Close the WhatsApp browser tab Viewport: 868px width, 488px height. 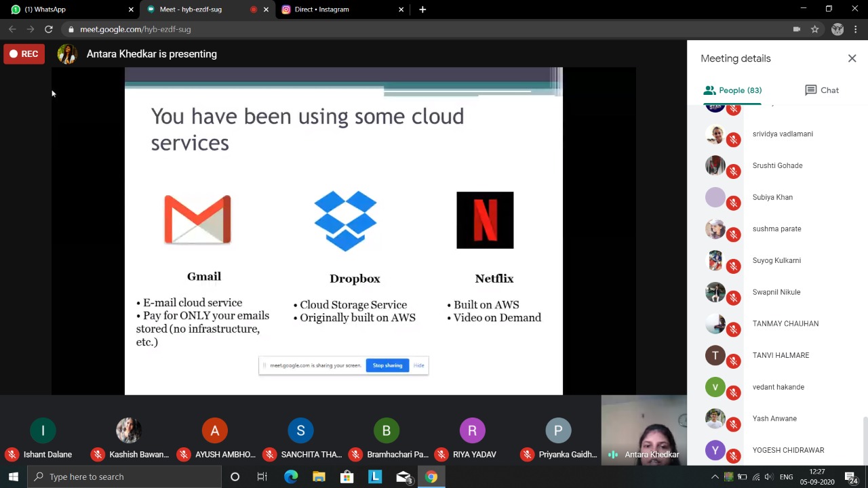point(131,9)
